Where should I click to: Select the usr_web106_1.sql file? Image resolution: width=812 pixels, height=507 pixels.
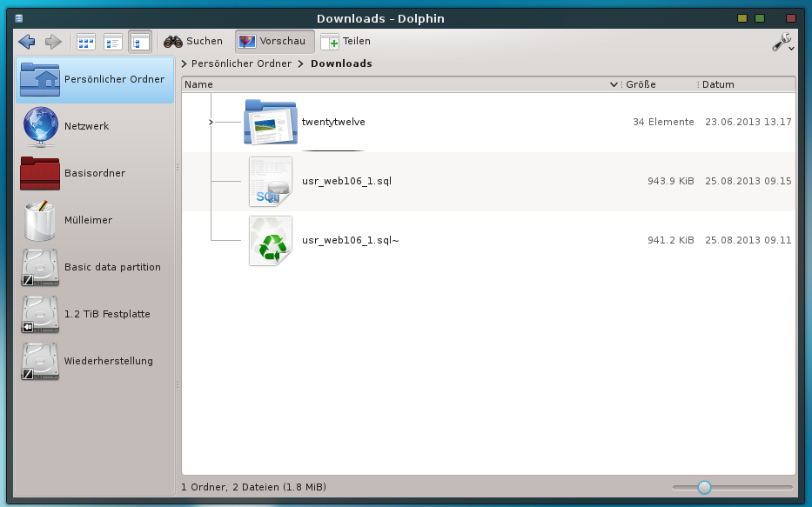pyautogui.click(x=346, y=181)
